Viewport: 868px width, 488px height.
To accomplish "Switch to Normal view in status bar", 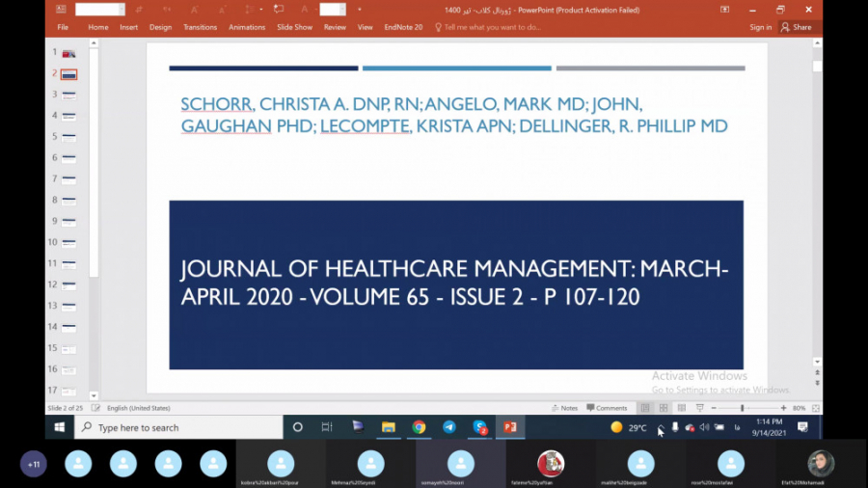I will [645, 408].
